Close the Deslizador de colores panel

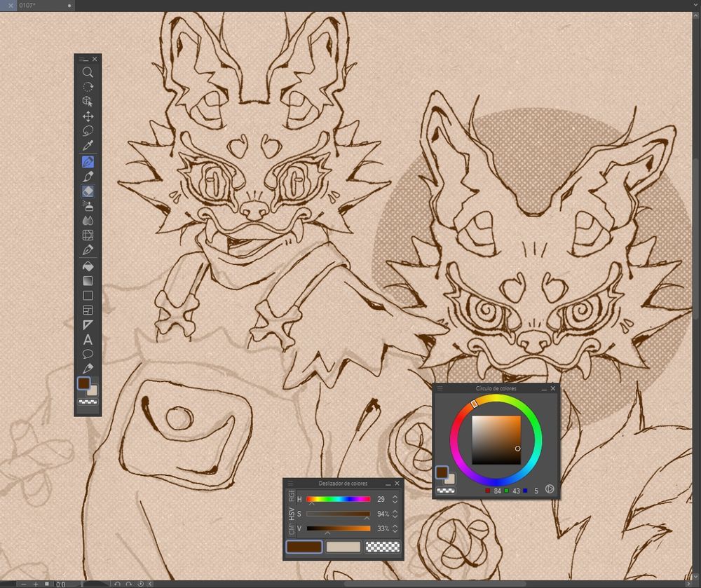(397, 484)
